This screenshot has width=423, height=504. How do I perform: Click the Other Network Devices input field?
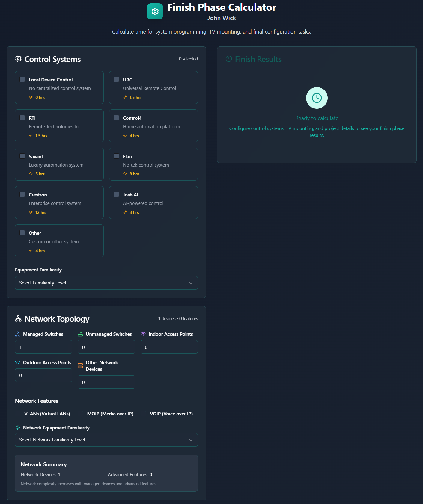click(x=106, y=382)
